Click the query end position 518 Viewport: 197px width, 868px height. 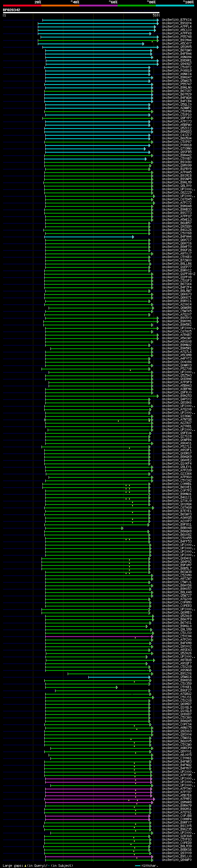pos(155,15)
